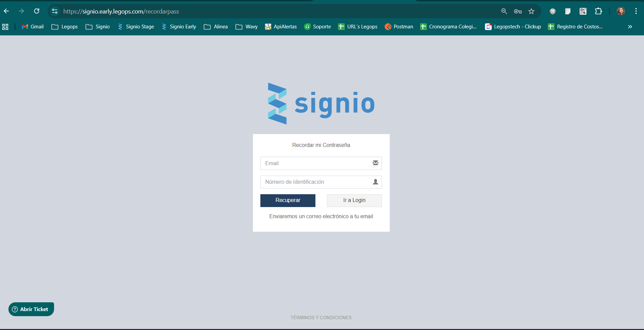Open site information icon in address bar
The image size is (644, 330).
[x=55, y=11]
